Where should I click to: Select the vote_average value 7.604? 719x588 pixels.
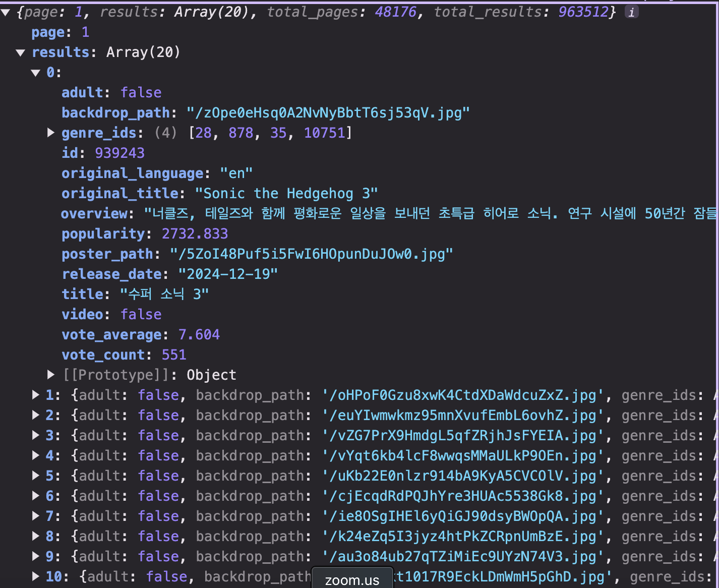coord(199,335)
